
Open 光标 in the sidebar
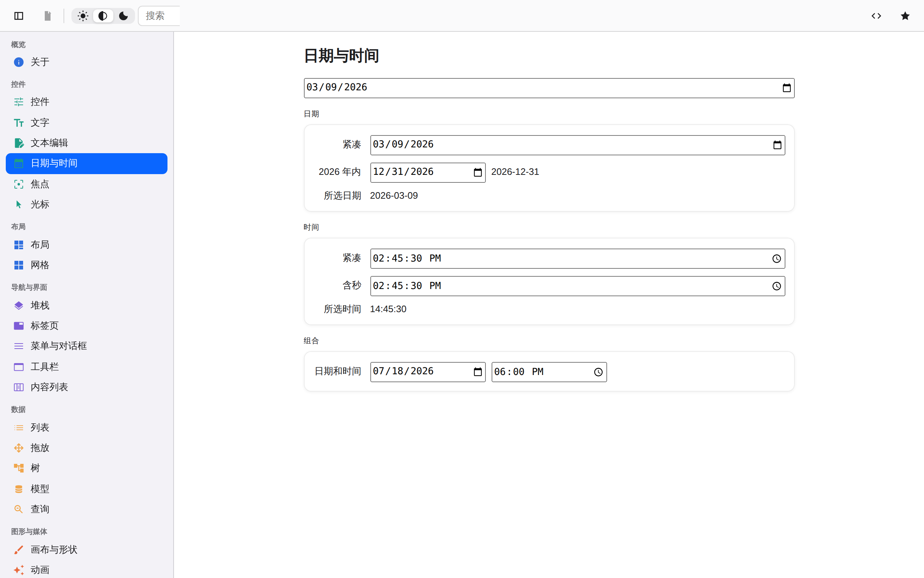[x=87, y=204]
